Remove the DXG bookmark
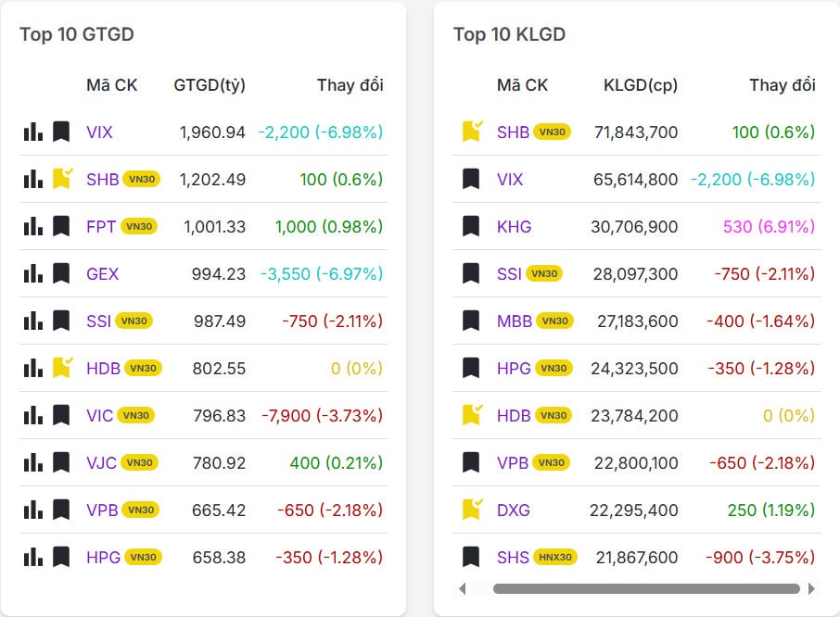Viewport: 840px width, 617px height. (469, 510)
